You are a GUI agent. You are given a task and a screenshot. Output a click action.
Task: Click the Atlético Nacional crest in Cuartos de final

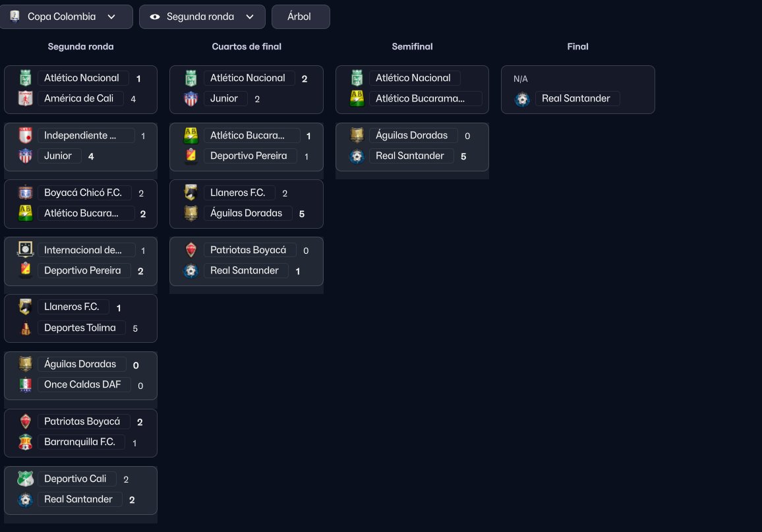[191, 78]
